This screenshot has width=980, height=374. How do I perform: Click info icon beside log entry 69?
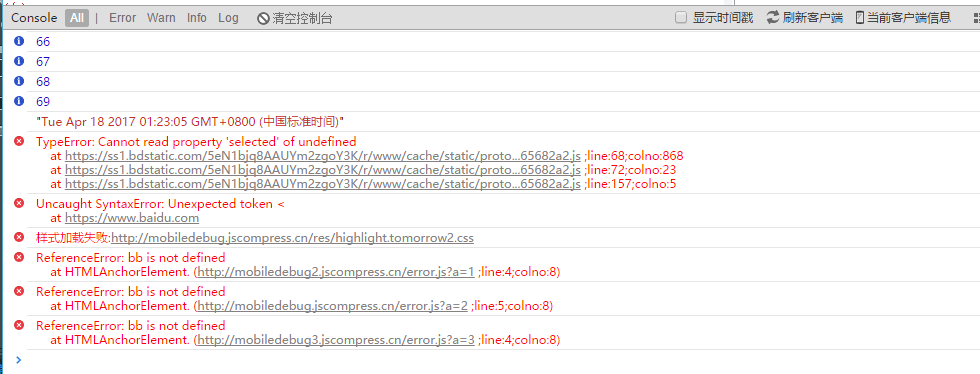[x=19, y=101]
